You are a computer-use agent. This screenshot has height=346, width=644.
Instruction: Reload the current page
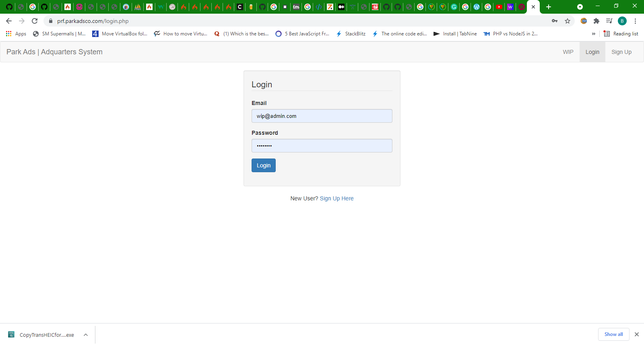pos(35,21)
